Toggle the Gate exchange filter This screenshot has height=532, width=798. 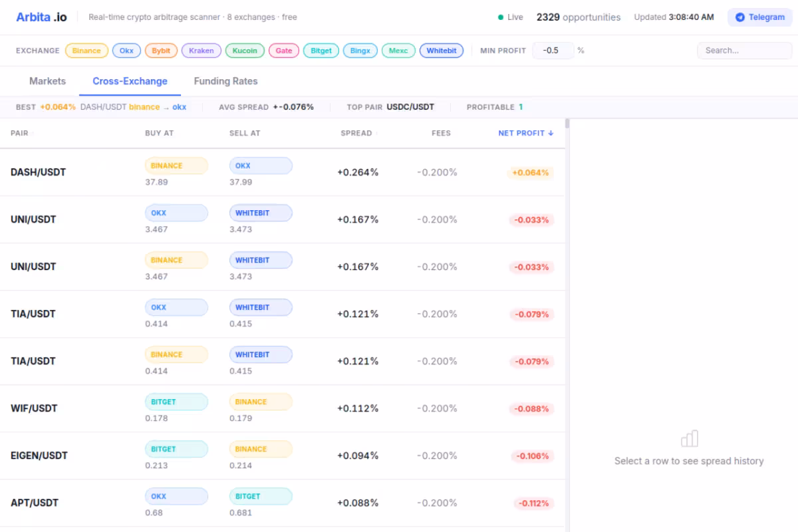pos(284,51)
